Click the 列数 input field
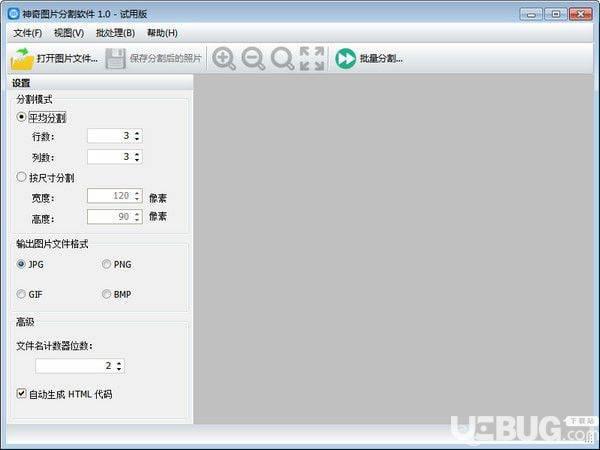The image size is (600, 450). coord(110,157)
